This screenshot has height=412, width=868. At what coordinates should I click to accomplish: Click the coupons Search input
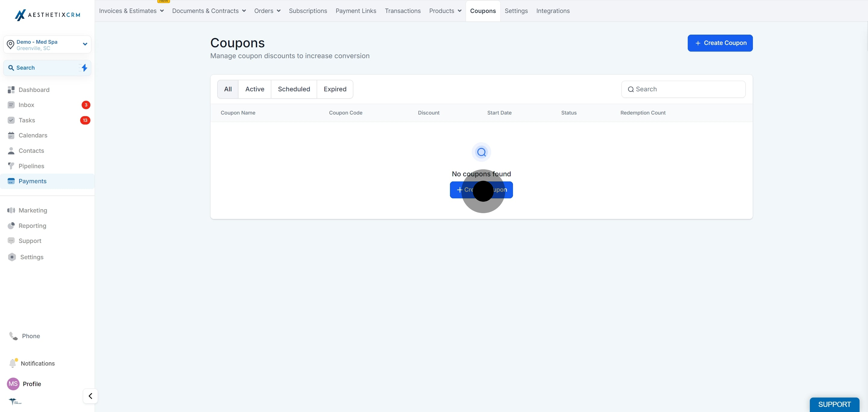[x=683, y=89]
